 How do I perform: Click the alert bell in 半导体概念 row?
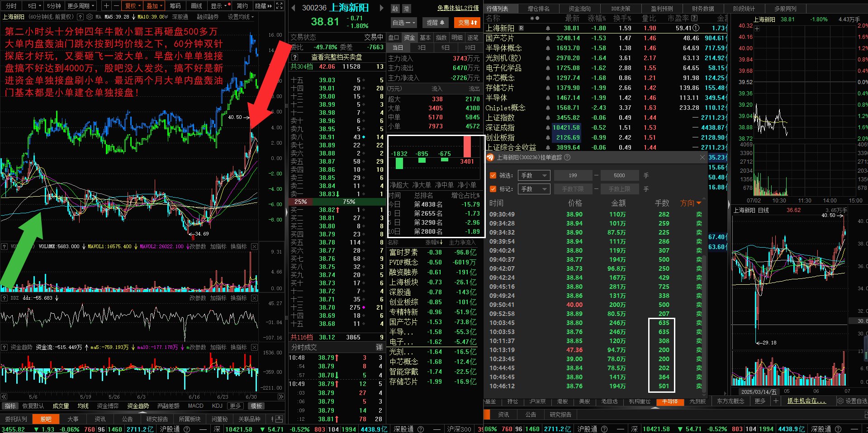(548, 48)
